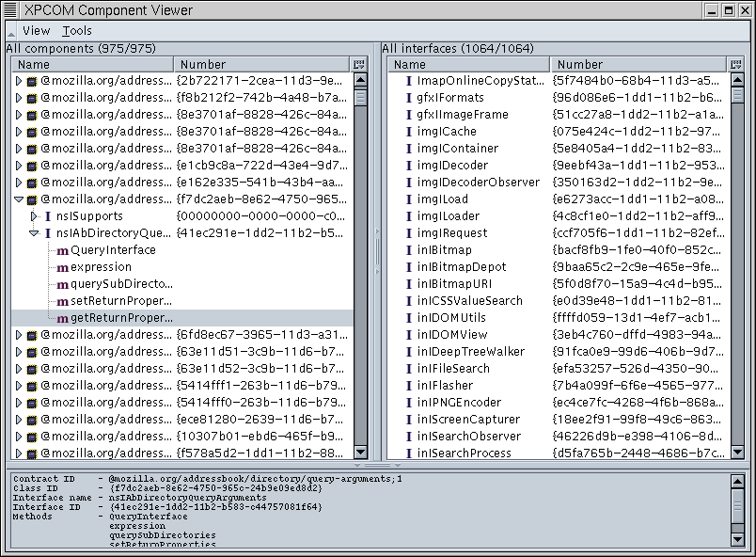Click the method icon next to QueryInterface
The height and width of the screenshot is (557, 756).
(x=62, y=250)
